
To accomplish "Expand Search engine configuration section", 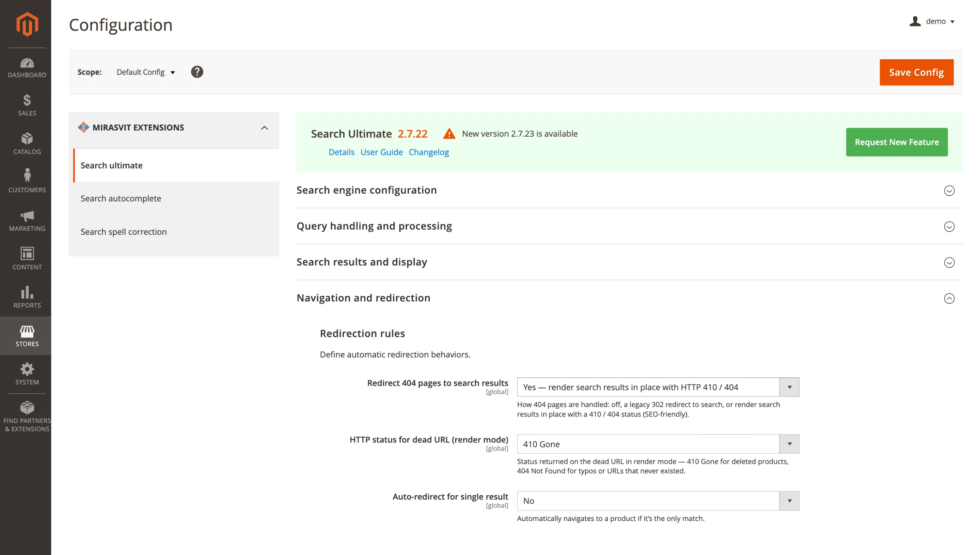I will point(949,190).
